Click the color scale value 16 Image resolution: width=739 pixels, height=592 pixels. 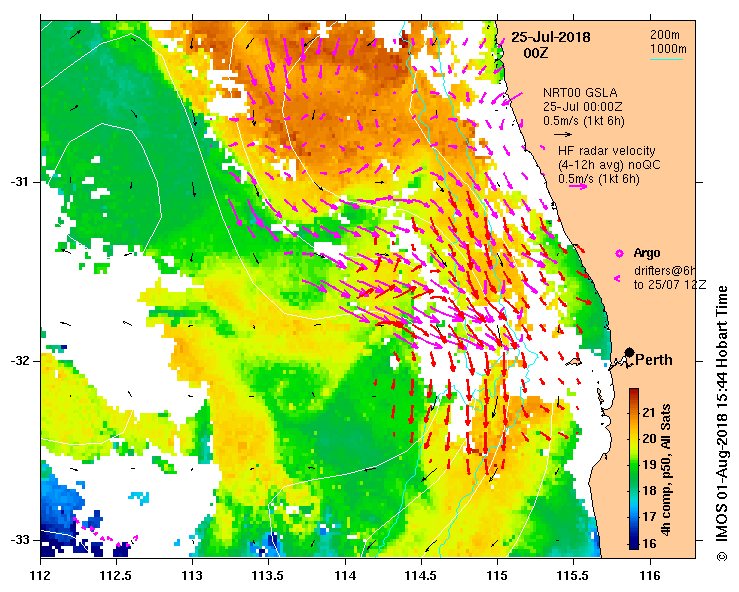pyautogui.click(x=649, y=543)
